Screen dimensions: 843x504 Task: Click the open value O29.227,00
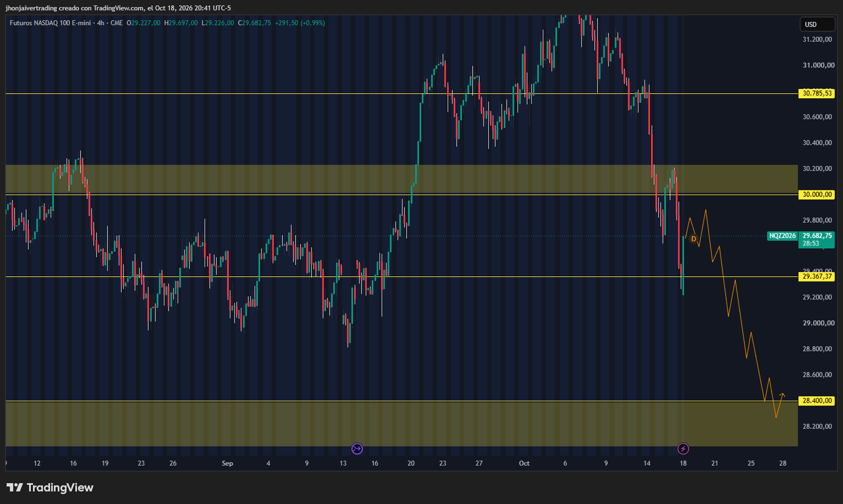pyautogui.click(x=143, y=23)
